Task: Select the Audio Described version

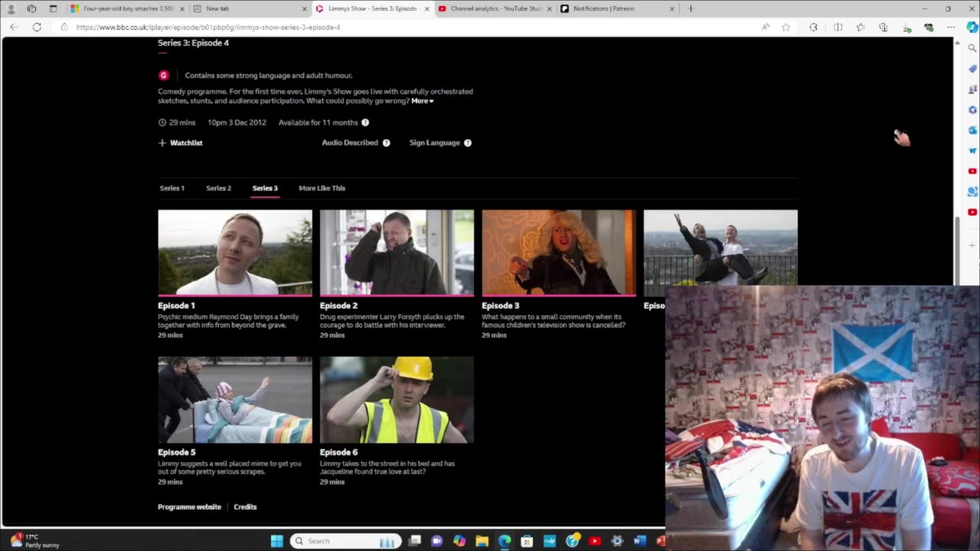Action: coord(350,143)
